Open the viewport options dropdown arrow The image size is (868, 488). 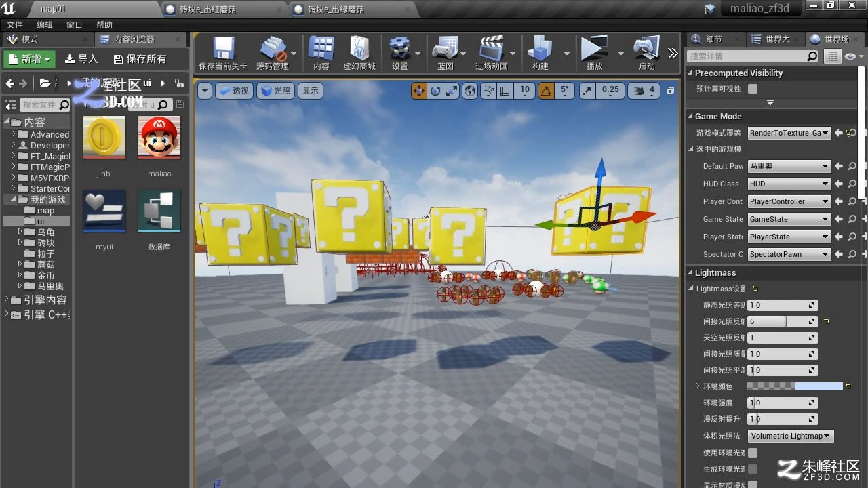(x=204, y=91)
